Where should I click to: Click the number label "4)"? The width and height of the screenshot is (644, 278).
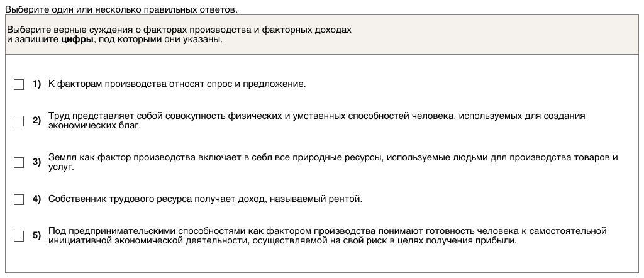36,199
